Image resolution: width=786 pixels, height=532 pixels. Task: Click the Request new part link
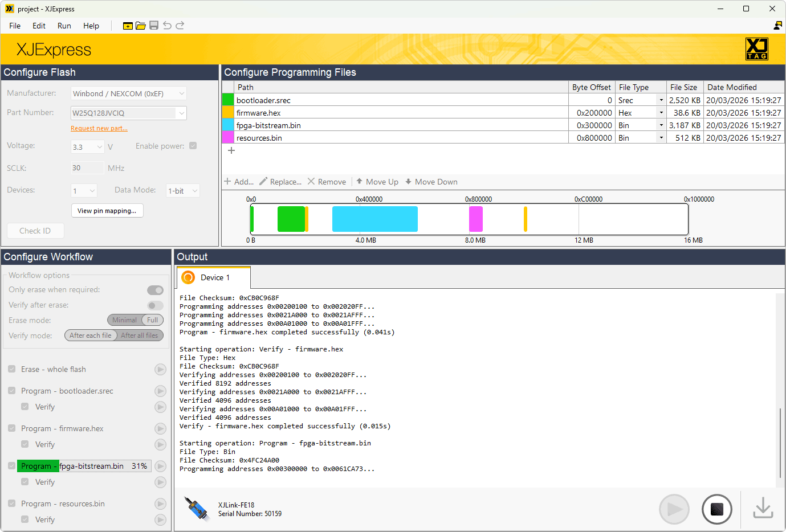[x=99, y=129]
